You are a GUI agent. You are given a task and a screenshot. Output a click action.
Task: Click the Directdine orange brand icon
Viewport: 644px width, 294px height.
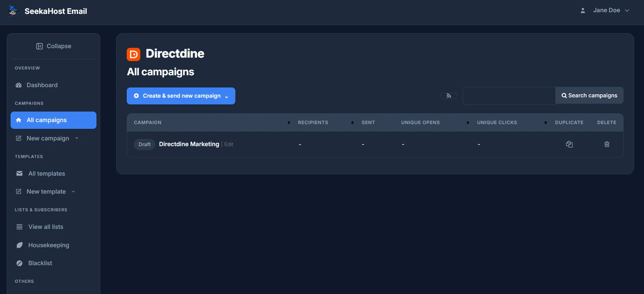[x=133, y=54]
